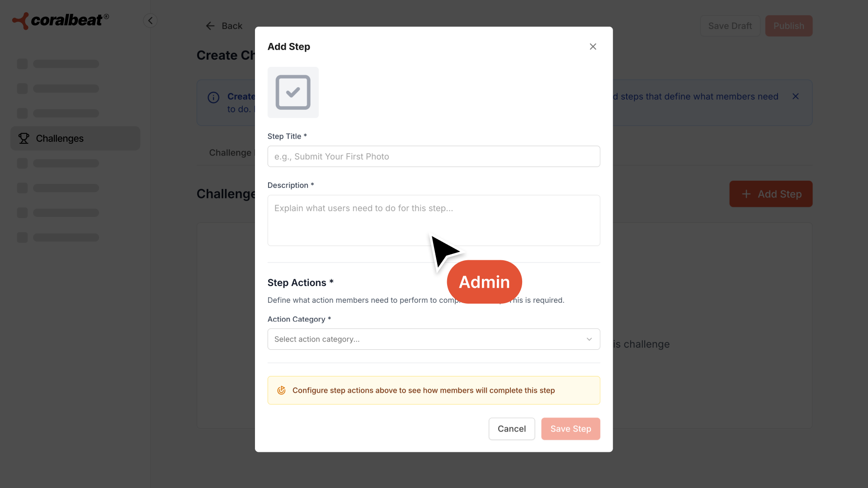Image resolution: width=868 pixels, height=488 pixels.
Task: Click the Action Category chevron arrow
Action: click(589, 339)
